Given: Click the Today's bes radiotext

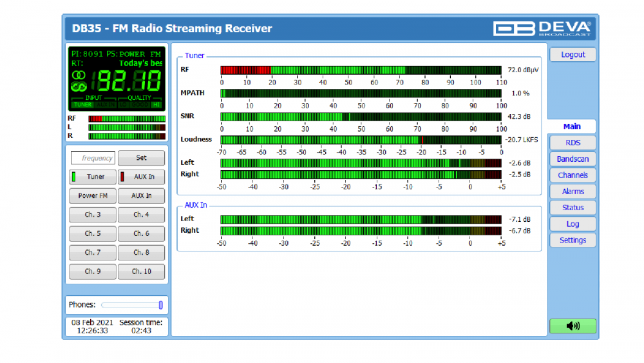Looking at the screenshot, I should tap(141, 63).
